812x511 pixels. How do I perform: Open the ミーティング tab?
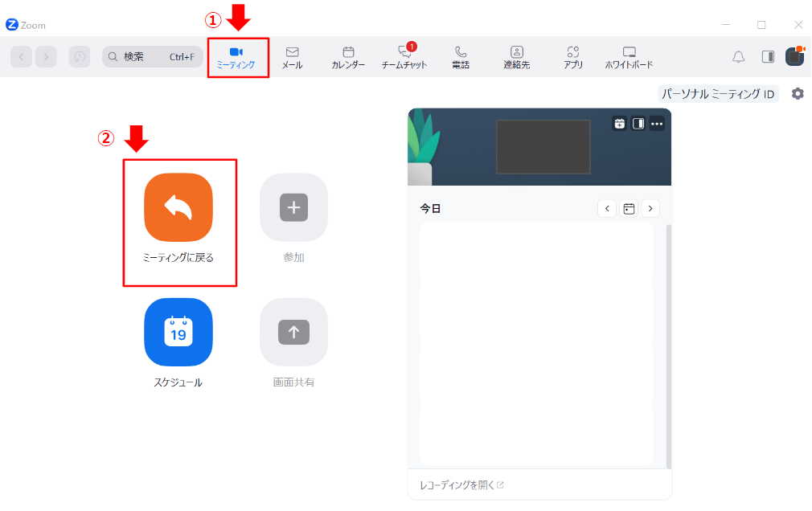point(236,58)
